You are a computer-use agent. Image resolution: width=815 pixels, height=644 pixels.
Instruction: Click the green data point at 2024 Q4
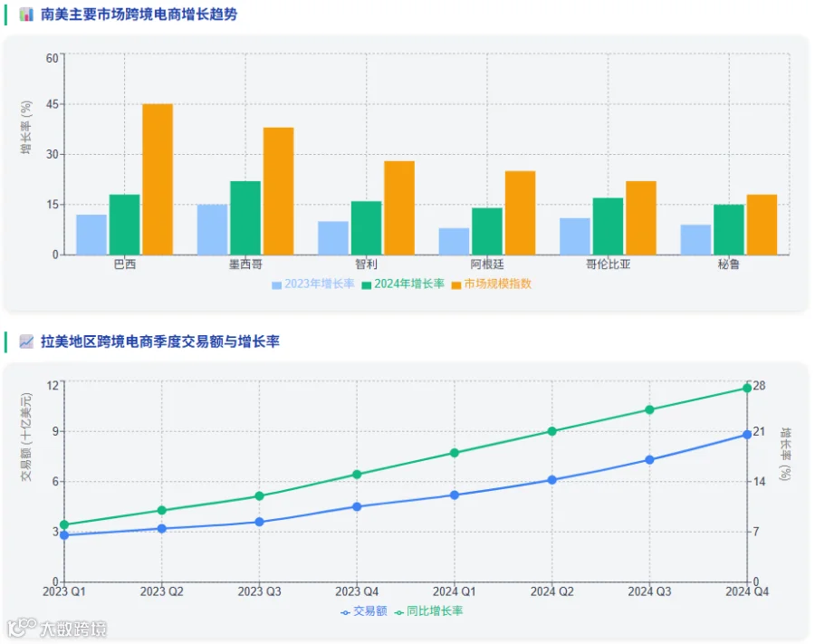pyautogui.click(x=747, y=389)
